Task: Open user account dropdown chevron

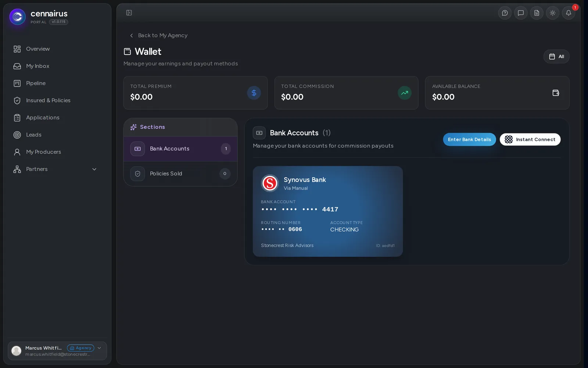Action: click(99, 348)
